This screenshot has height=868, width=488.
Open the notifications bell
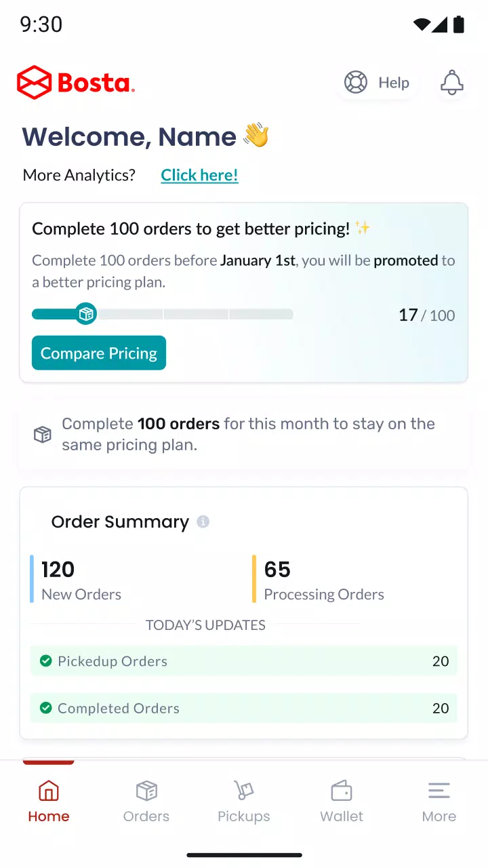tap(452, 83)
